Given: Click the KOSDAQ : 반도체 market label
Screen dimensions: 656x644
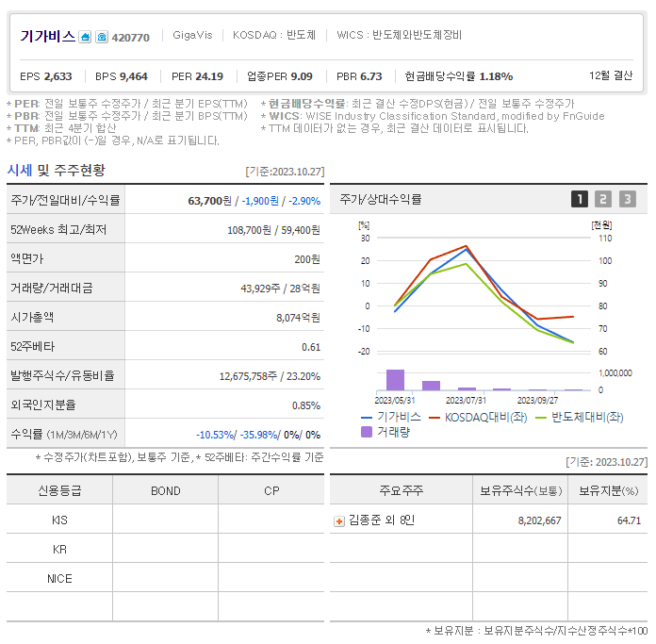Looking at the screenshot, I should 274,35.
